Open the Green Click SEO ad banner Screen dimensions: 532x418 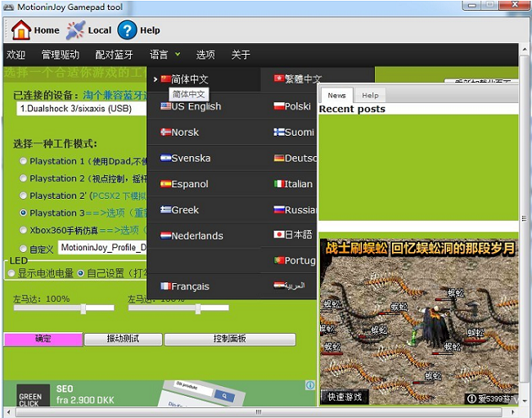pyautogui.click(x=160, y=393)
